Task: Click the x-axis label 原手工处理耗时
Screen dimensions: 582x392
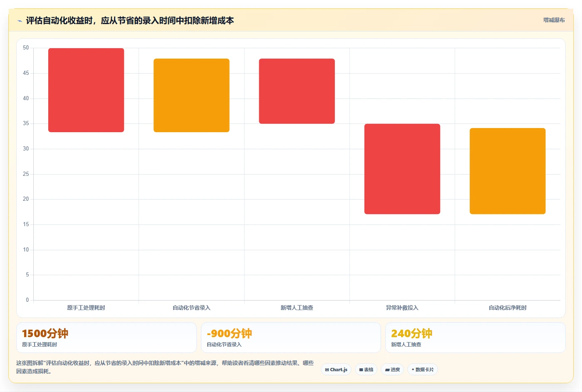Action: tap(86, 308)
